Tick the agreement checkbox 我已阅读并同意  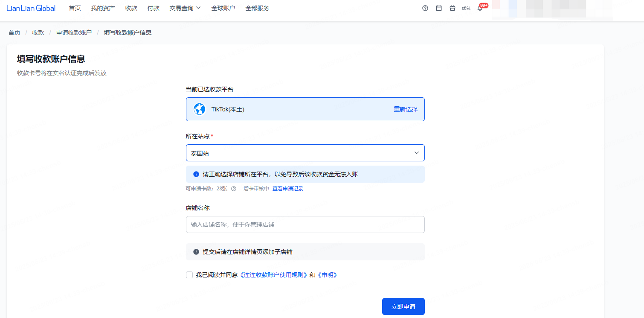point(189,275)
